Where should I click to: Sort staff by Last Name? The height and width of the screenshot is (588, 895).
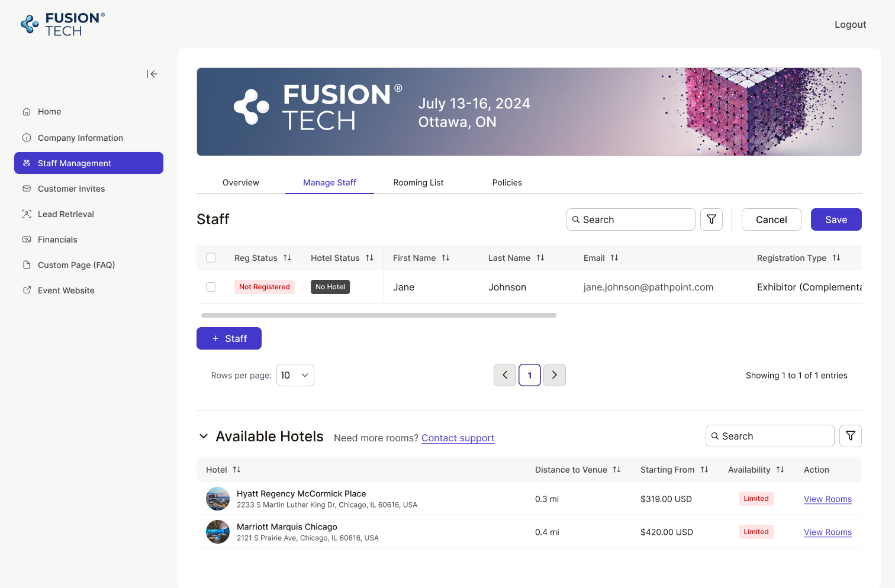pyautogui.click(x=540, y=258)
